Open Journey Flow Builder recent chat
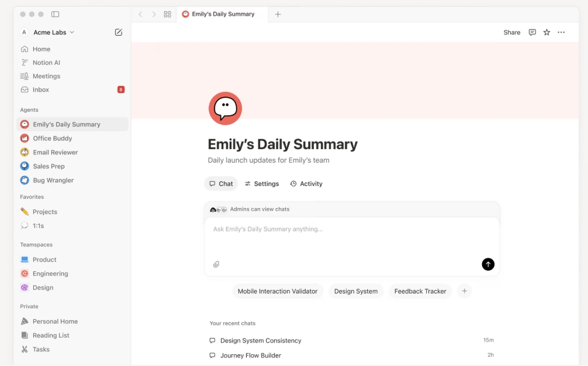The image size is (588, 366). pos(352,355)
